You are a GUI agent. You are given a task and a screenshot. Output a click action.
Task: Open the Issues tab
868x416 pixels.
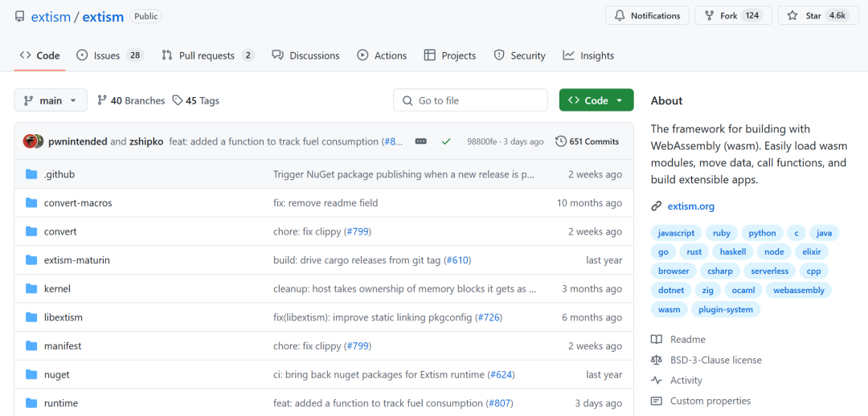pos(109,55)
